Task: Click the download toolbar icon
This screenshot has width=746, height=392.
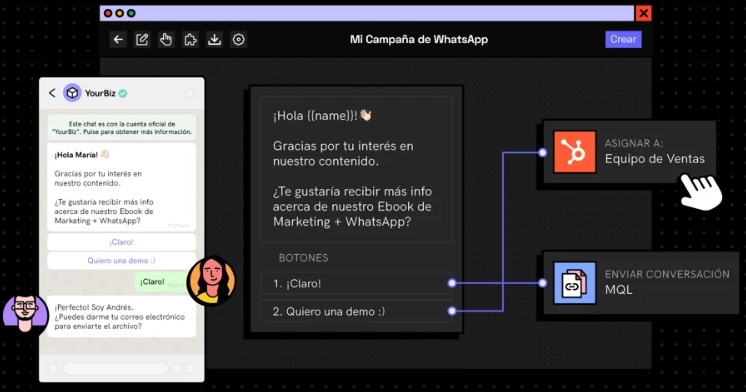Action: [215, 39]
